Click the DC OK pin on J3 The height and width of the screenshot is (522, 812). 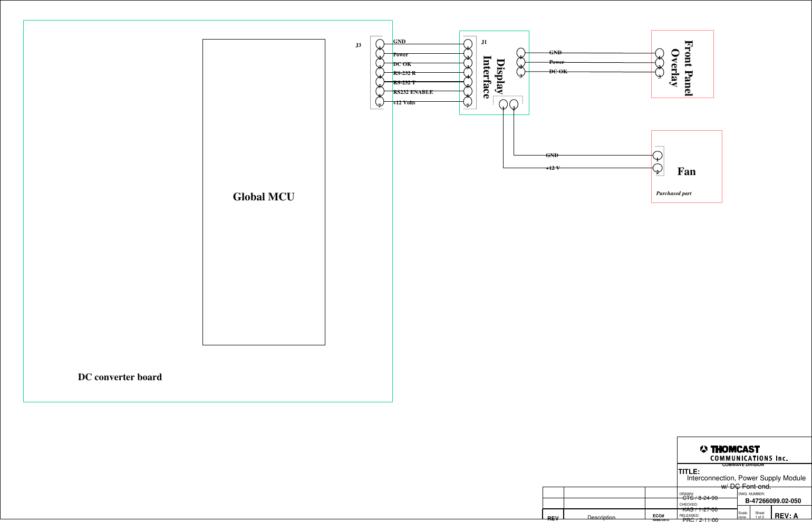point(380,64)
